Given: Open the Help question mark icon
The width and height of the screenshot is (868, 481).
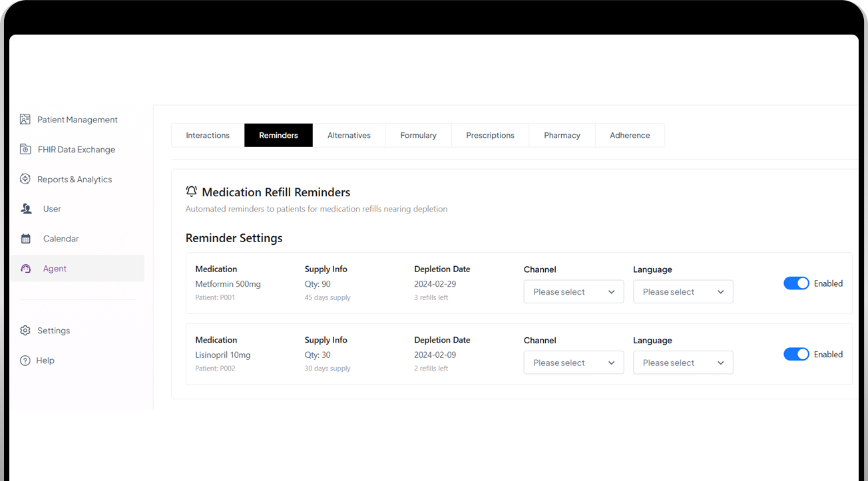Looking at the screenshot, I should point(25,361).
